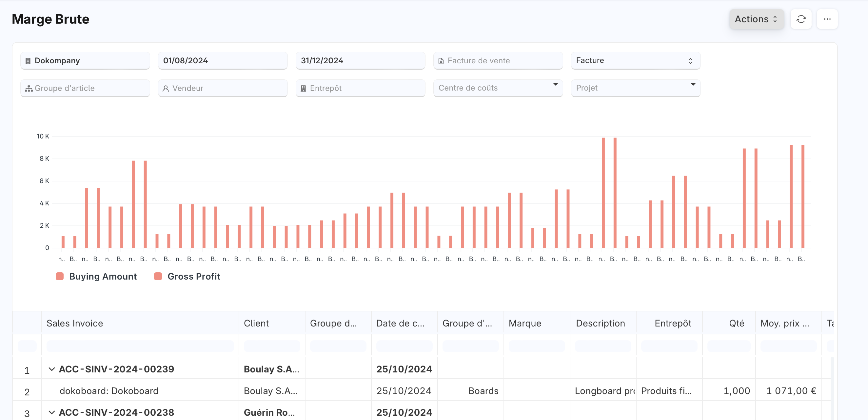The width and height of the screenshot is (868, 420).
Task: Click the start date field 01/08/2024
Action: (223, 61)
